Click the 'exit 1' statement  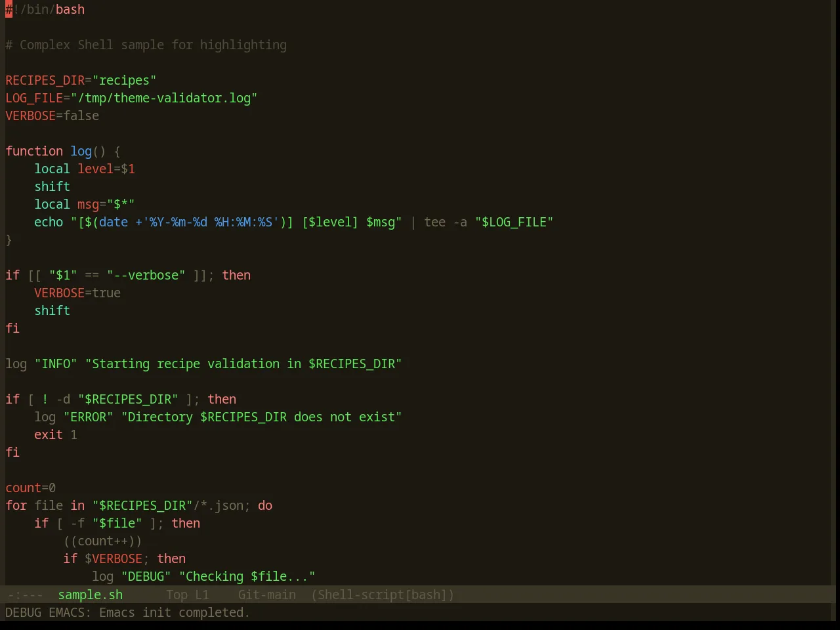[56, 434]
